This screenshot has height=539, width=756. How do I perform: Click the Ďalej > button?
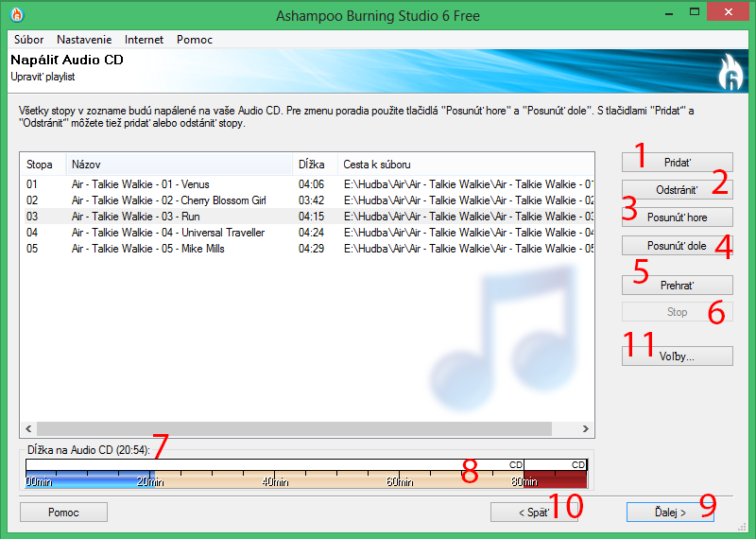(670, 512)
